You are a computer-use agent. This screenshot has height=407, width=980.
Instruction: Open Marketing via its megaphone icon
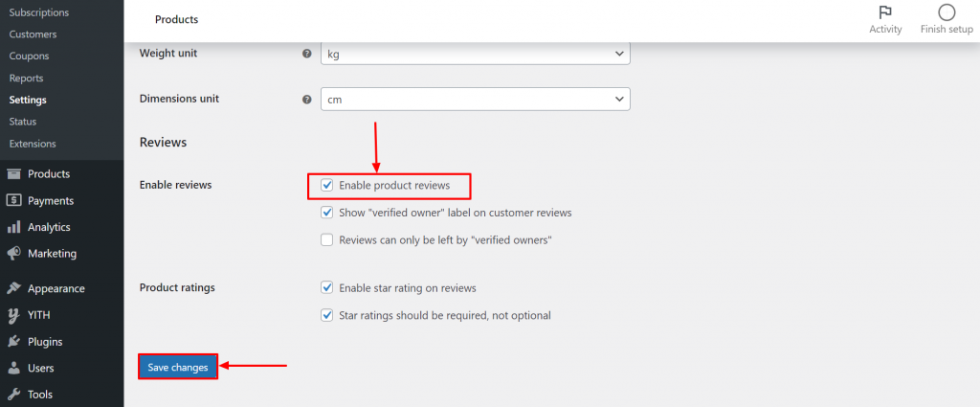[13, 253]
